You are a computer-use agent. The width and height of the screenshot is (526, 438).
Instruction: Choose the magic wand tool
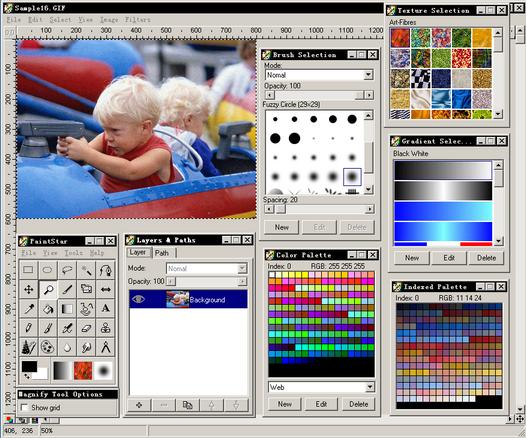(x=87, y=270)
